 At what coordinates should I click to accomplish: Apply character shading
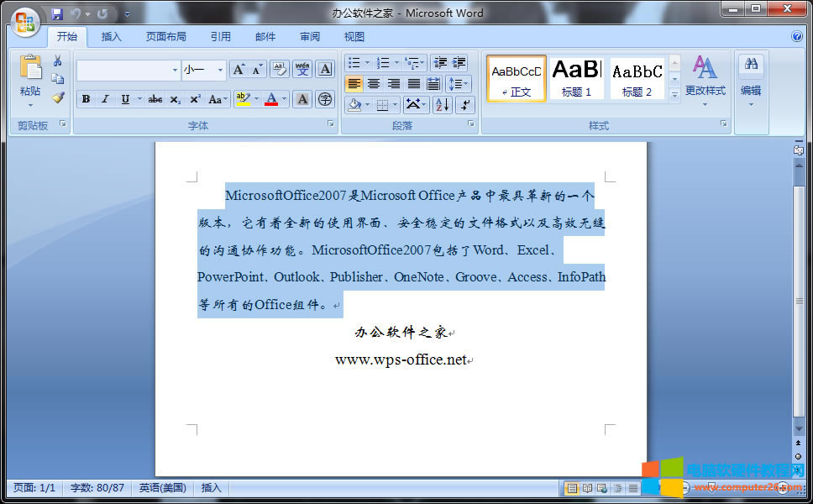click(303, 99)
